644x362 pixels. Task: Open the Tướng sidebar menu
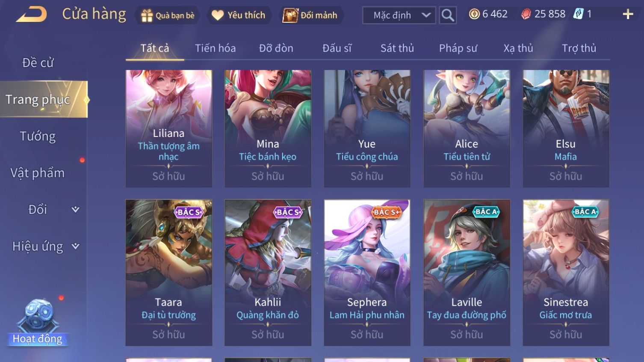[38, 136]
